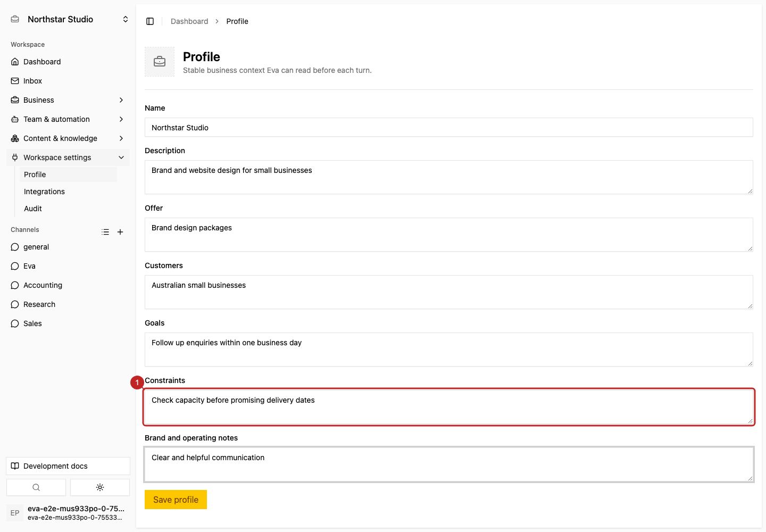The height and width of the screenshot is (532, 766).
Task: Open the channel list view icon
Action: tap(105, 232)
